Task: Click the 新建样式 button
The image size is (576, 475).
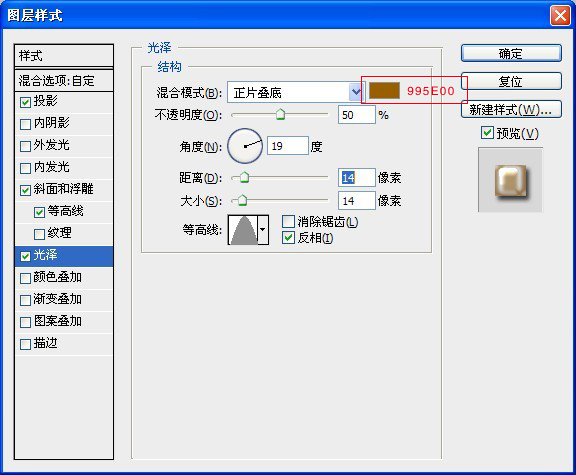Action: [511, 109]
